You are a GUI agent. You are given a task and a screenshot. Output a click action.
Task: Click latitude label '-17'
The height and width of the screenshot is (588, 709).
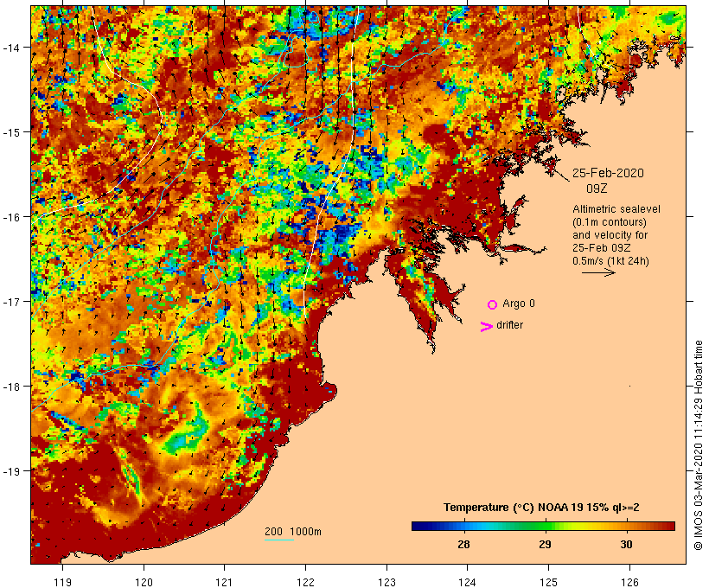(x=10, y=301)
